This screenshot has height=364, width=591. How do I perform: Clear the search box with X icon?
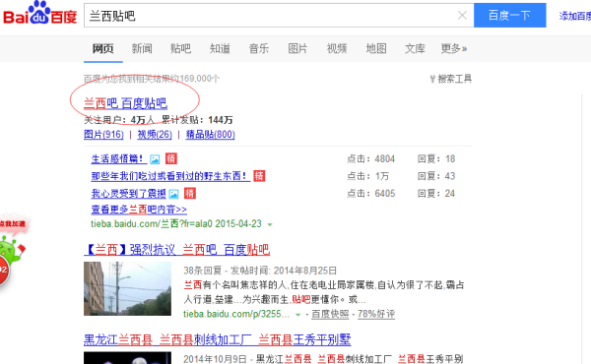coord(462,15)
